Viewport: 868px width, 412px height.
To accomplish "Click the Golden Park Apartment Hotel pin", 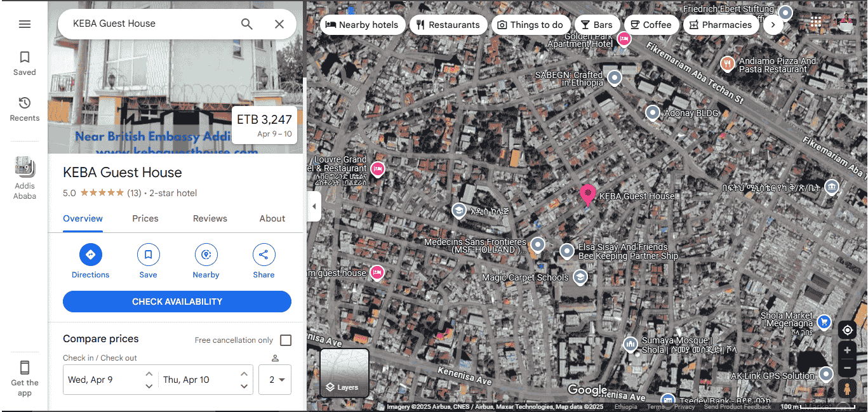I will (x=624, y=39).
